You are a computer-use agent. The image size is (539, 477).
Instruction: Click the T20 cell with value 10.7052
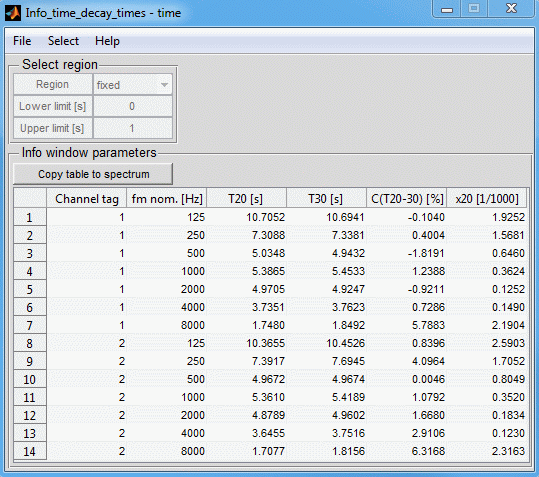coord(246,217)
